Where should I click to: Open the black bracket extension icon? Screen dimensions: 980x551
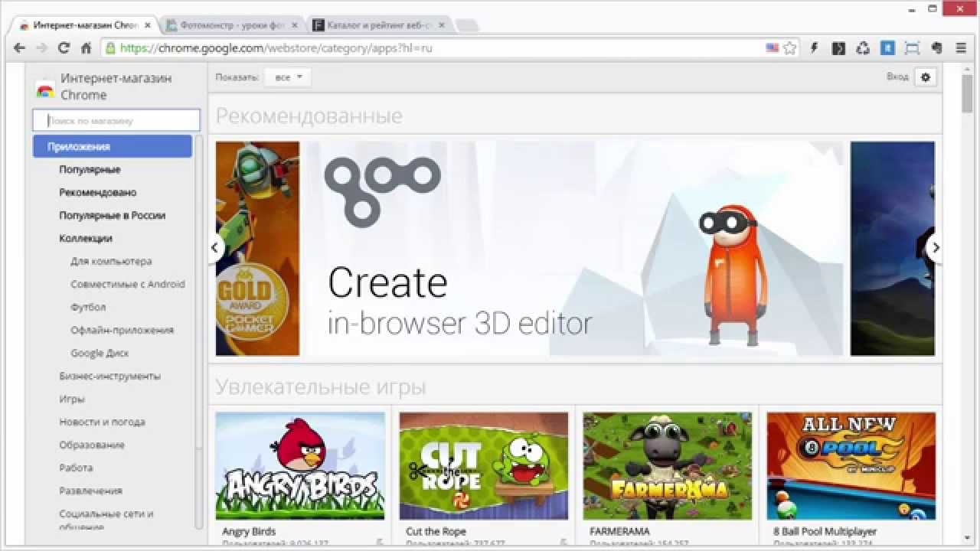pos(839,47)
